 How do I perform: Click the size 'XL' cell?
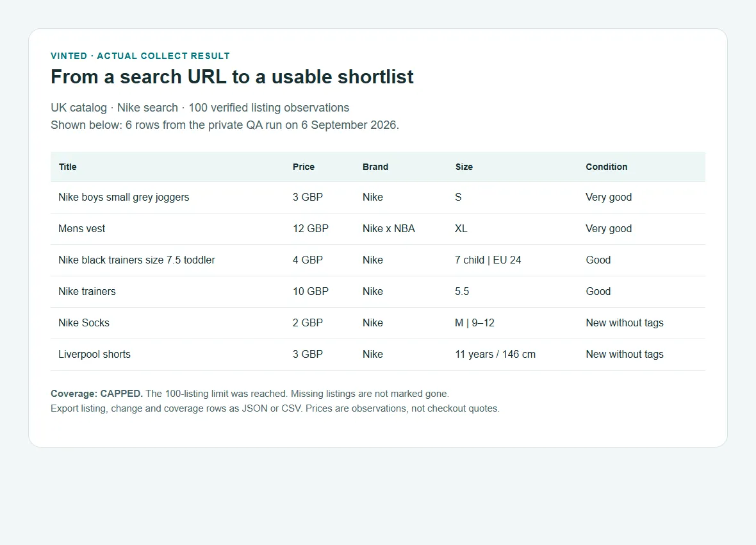pos(461,229)
